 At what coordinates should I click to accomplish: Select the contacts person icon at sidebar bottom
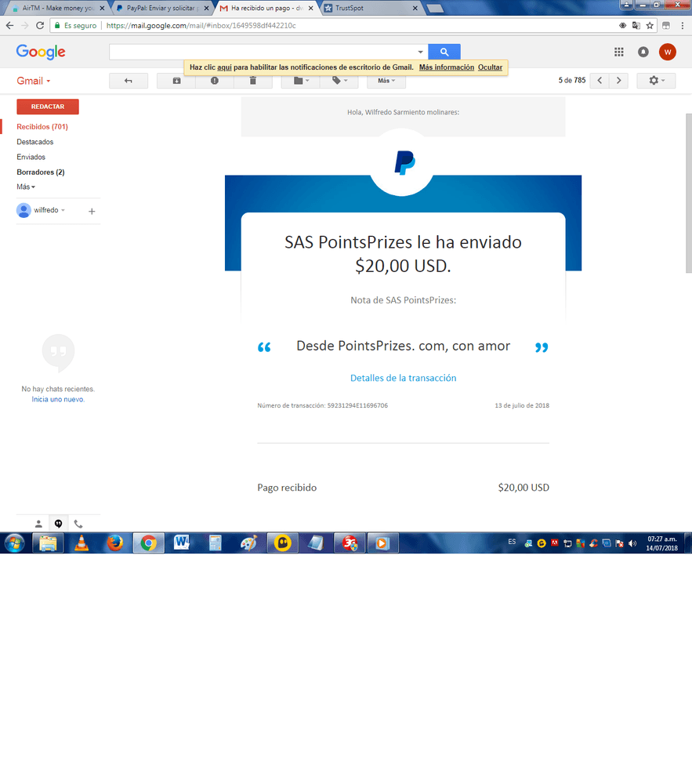38,524
